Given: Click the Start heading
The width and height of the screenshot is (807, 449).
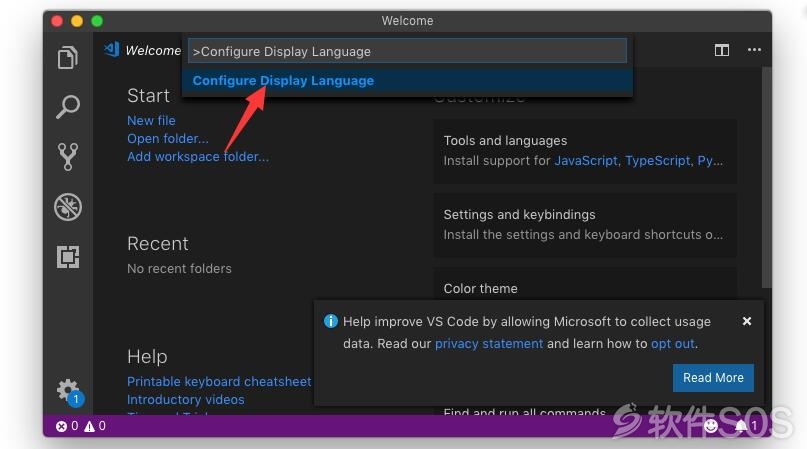Looking at the screenshot, I should [x=148, y=96].
